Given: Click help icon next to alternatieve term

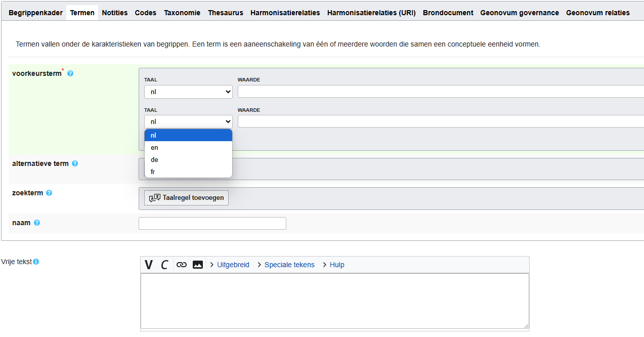Looking at the screenshot, I should [75, 163].
